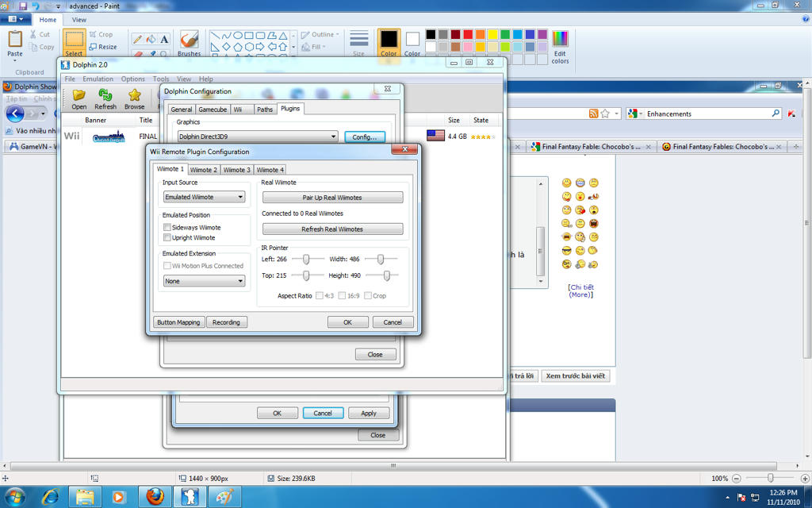This screenshot has width=812, height=508.
Task: Open the Wiimote 4 tab
Action: click(x=270, y=170)
